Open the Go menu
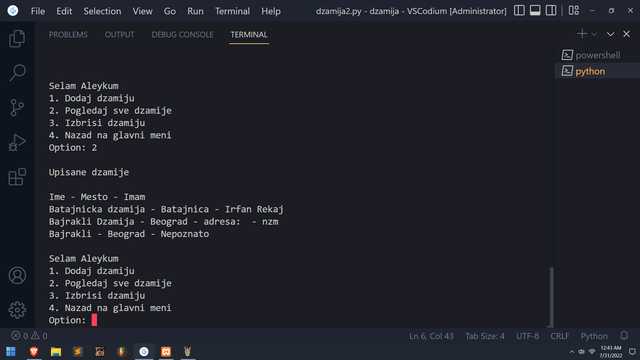This screenshot has height=360, width=640. pos(170,11)
